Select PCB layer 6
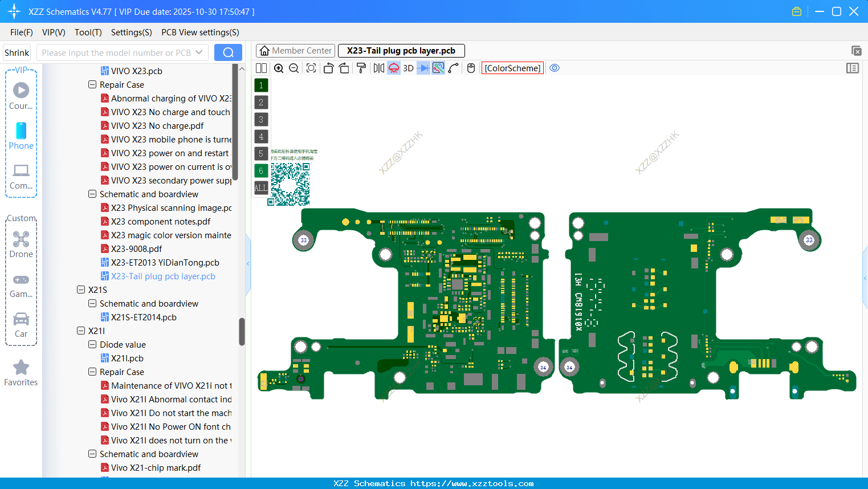This screenshot has width=868, height=489. pyautogui.click(x=260, y=170)
